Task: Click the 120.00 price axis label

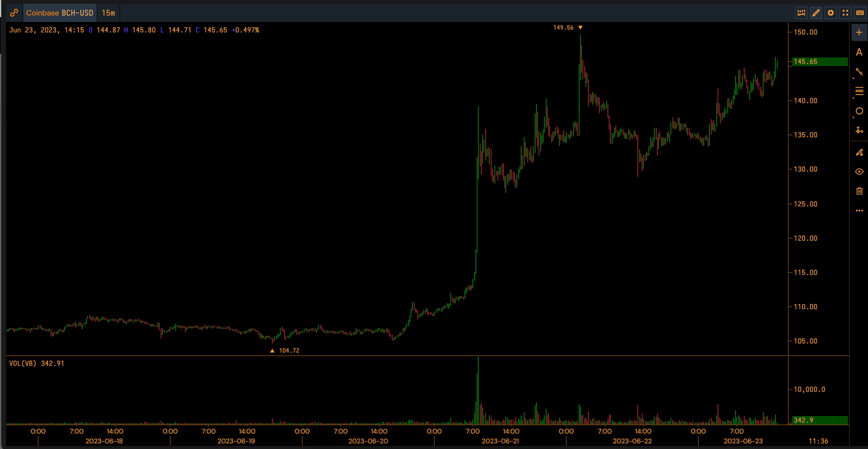Action: click(x=805, y=238)
